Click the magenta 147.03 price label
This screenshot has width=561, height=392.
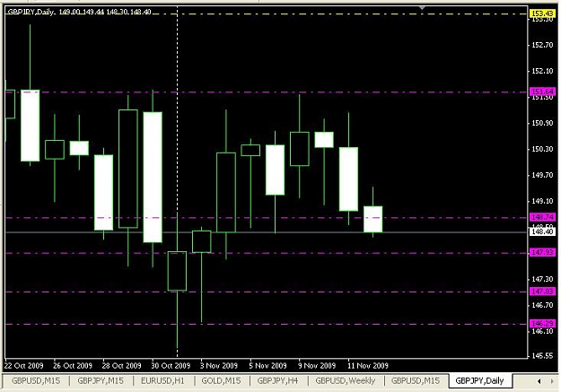[542, 292]
